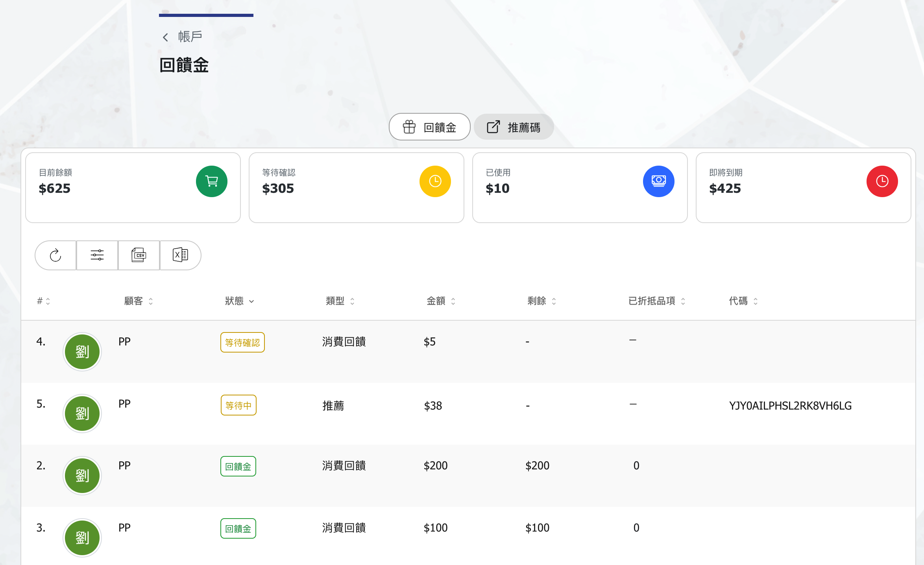Click referral code YJY0AILPHSL2RK8VH6LG
The image size is (924, 565).
coord(790,406)
